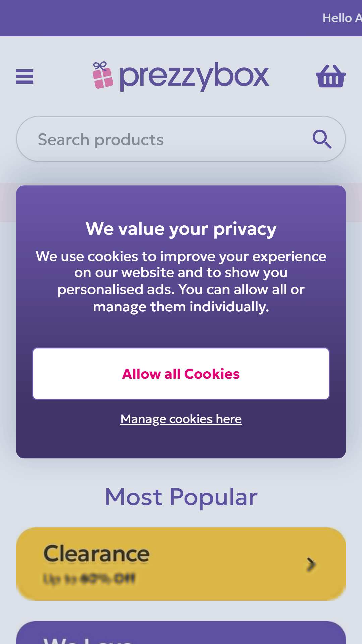This screenshot has height=644, width=362.
Task: Click the purple top announcement bar
Action: [181, 18]
